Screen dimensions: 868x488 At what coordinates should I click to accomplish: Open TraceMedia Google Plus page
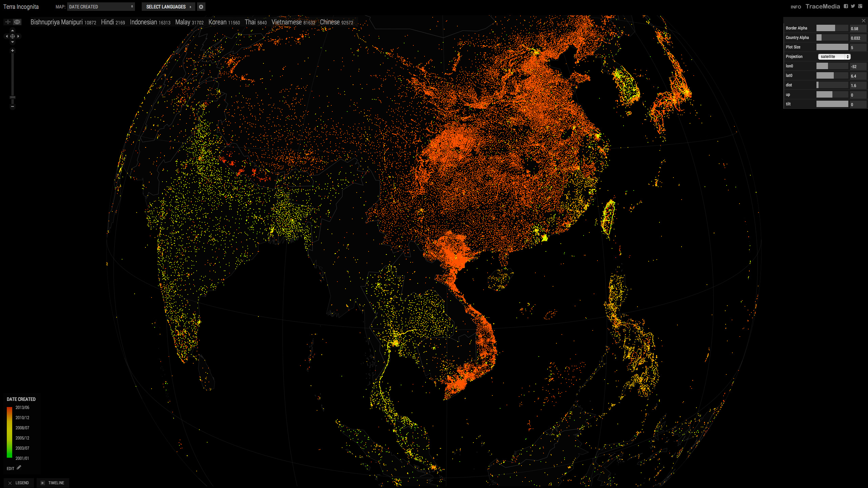860,6
